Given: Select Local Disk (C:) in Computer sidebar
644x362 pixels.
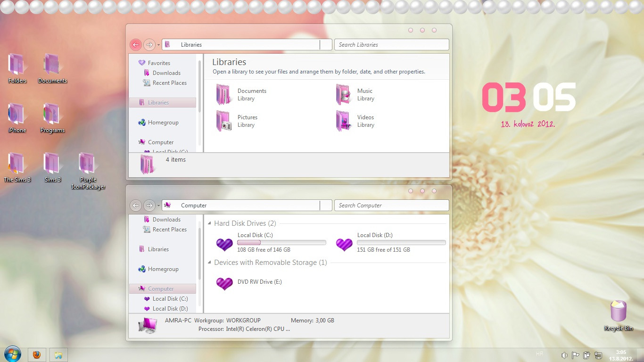Looking at the screenshot, I should click(x=166, y=299).
